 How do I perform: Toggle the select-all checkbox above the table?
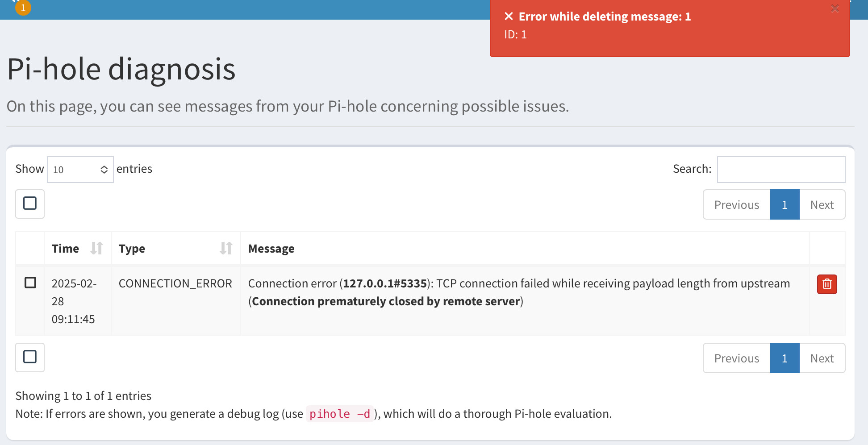[x=30, y=204]
